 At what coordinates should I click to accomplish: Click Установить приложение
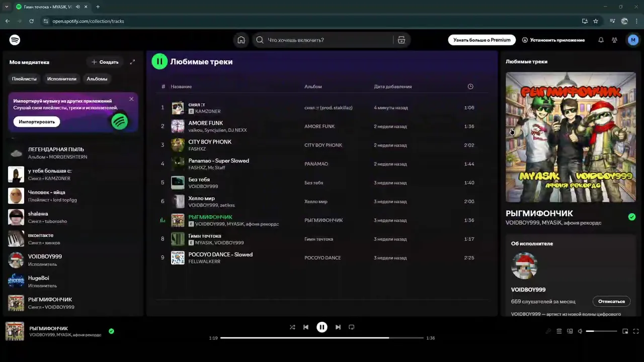click(x=553, y=40)
